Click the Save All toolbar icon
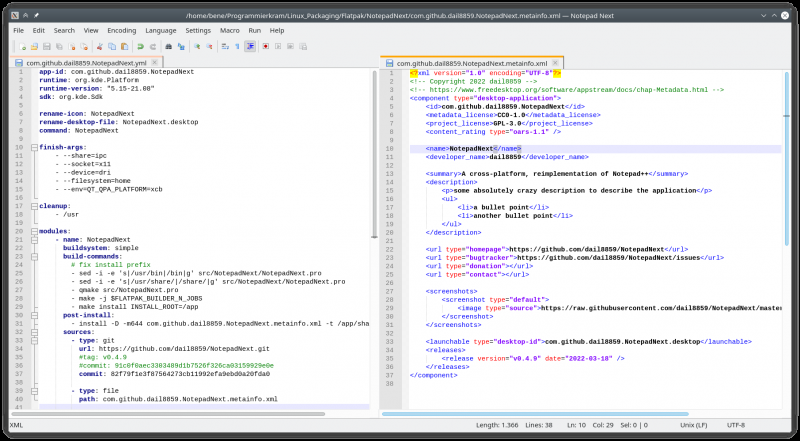 (x=59, y=46)
